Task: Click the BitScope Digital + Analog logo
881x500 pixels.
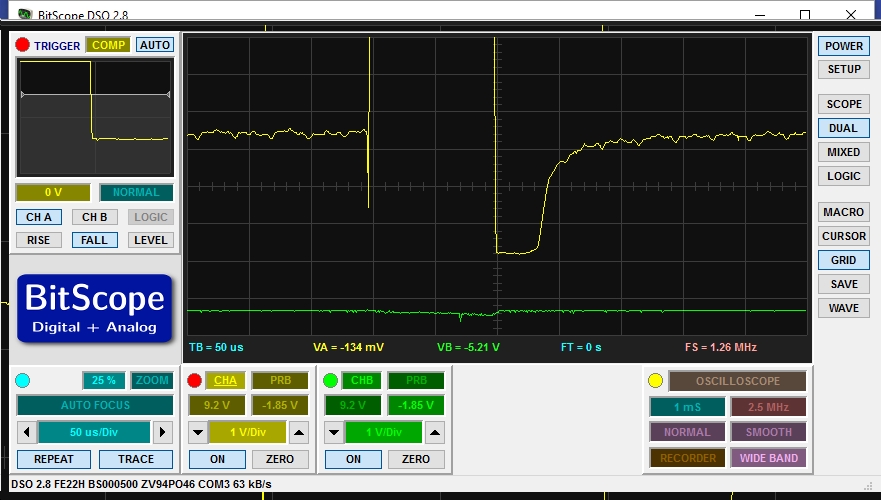Action: (94, 308)
